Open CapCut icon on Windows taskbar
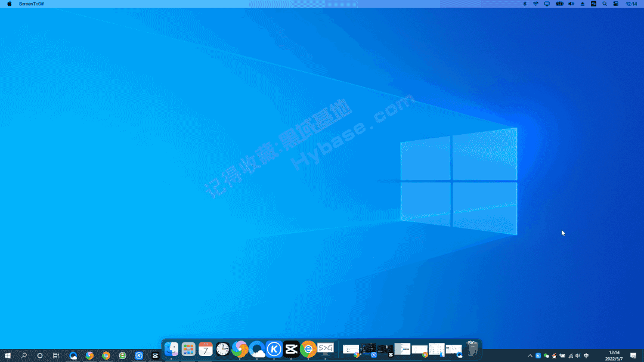This screenshot has height=362, width=644. pyautogui.click(x=155, y=355)
